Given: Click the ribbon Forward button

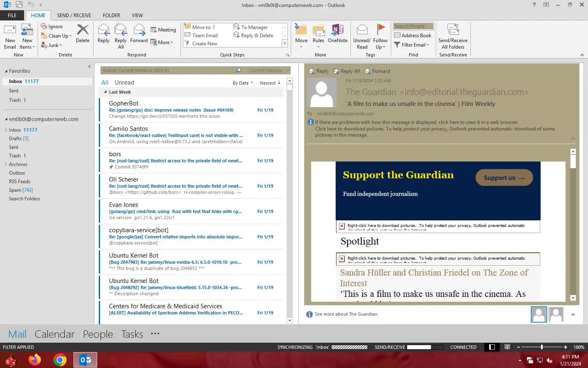Looking at the screenshot, I should coord(139,34).
